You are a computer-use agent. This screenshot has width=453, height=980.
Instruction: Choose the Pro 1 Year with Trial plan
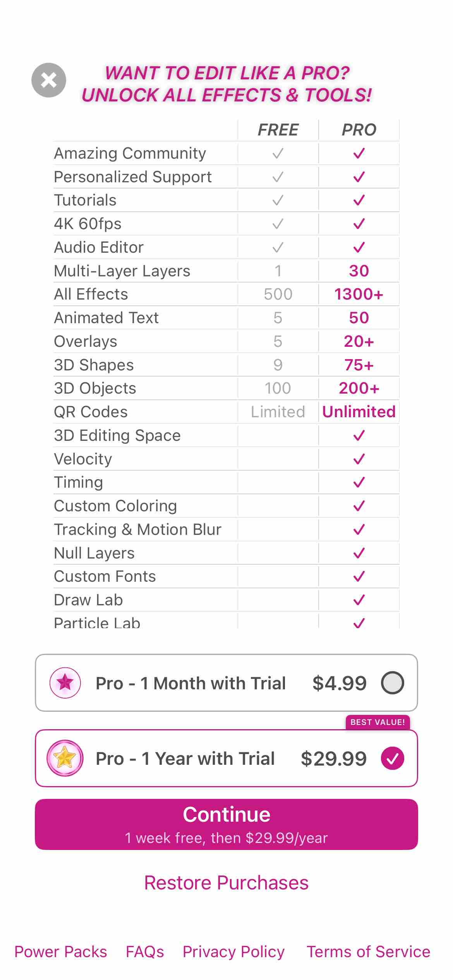(x=185, y=759)
